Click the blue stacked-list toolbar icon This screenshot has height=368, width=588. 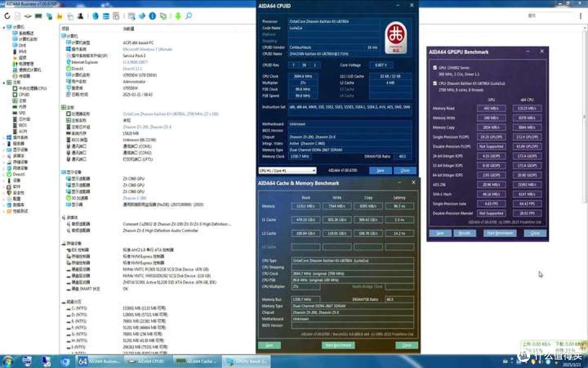point(106,16)
